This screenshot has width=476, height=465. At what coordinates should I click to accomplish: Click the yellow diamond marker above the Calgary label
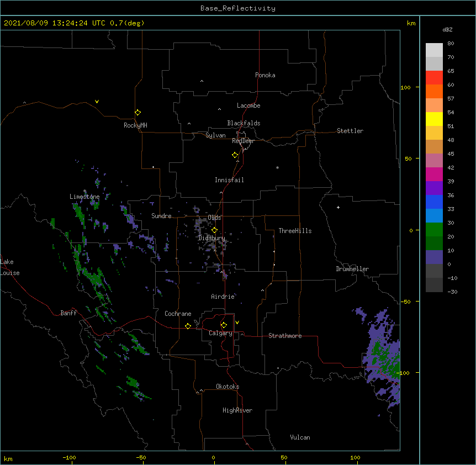(224, 325)
